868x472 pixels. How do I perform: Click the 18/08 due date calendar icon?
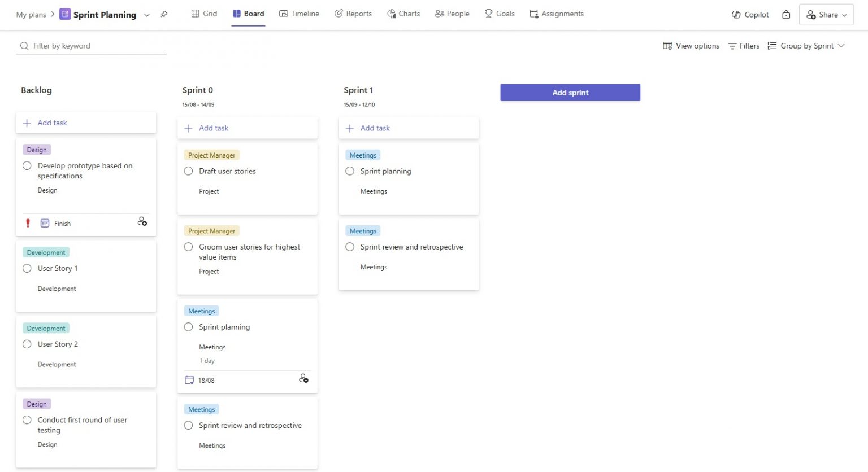[x=189, y=379]
